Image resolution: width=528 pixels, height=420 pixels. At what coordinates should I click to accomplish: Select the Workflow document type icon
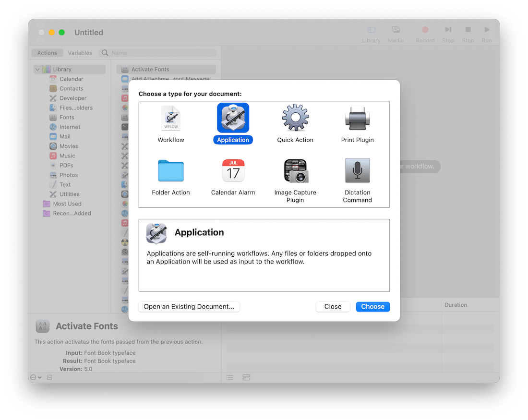coord(171,119)
